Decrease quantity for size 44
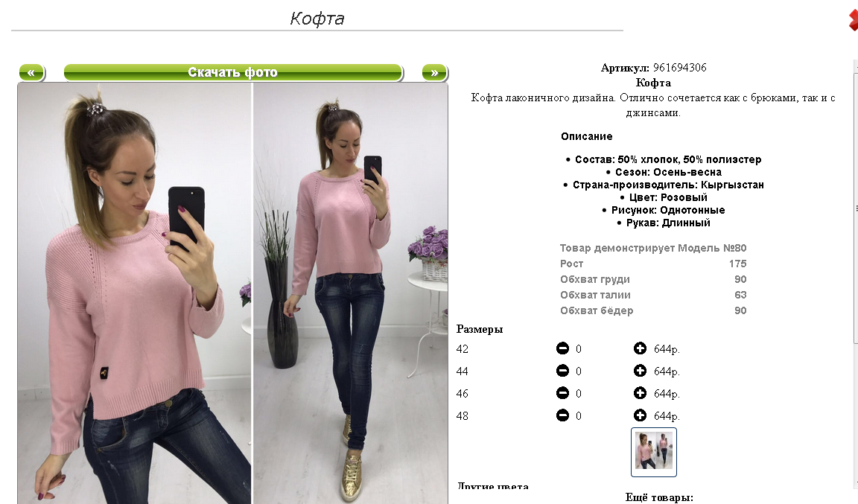The image size is (858, 504). pyautogui.click(x=562, y=371)
